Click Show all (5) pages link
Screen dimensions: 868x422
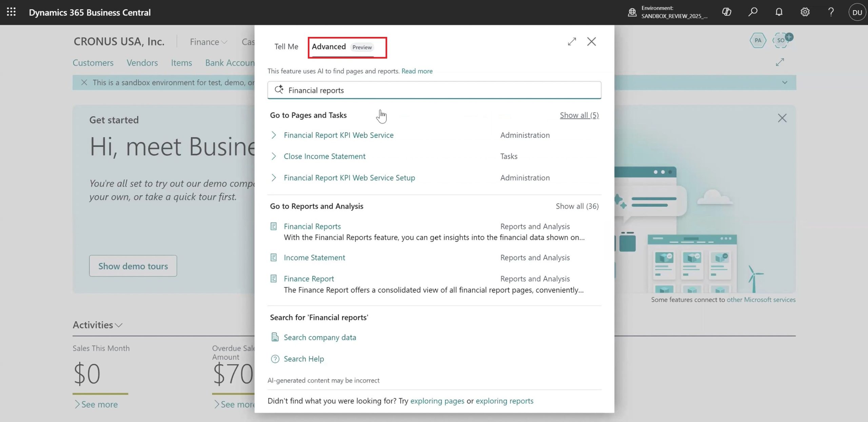pos(579,115)
